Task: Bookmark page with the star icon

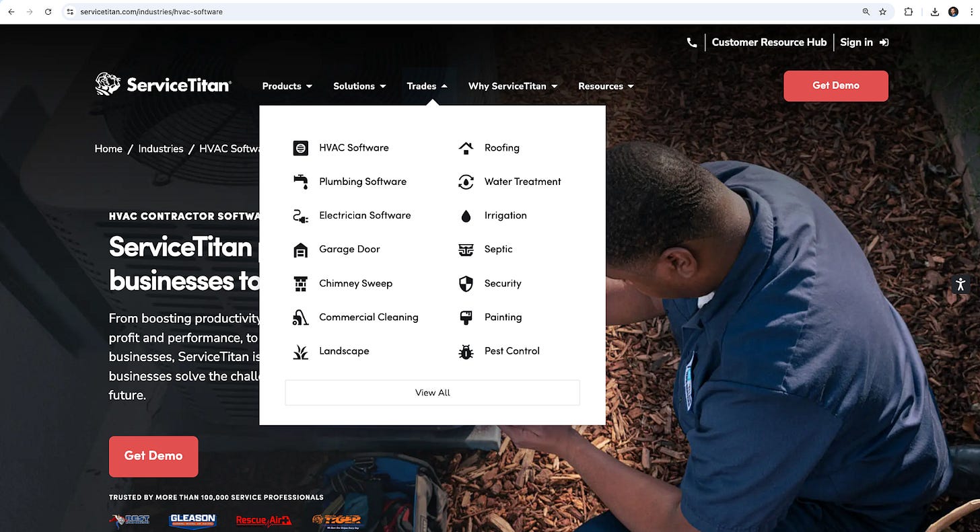Action: click(x=883, y=12)
